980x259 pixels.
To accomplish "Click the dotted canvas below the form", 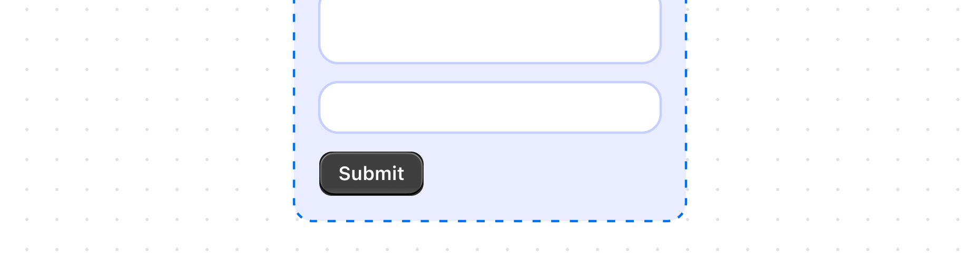I will click(490, 241).
